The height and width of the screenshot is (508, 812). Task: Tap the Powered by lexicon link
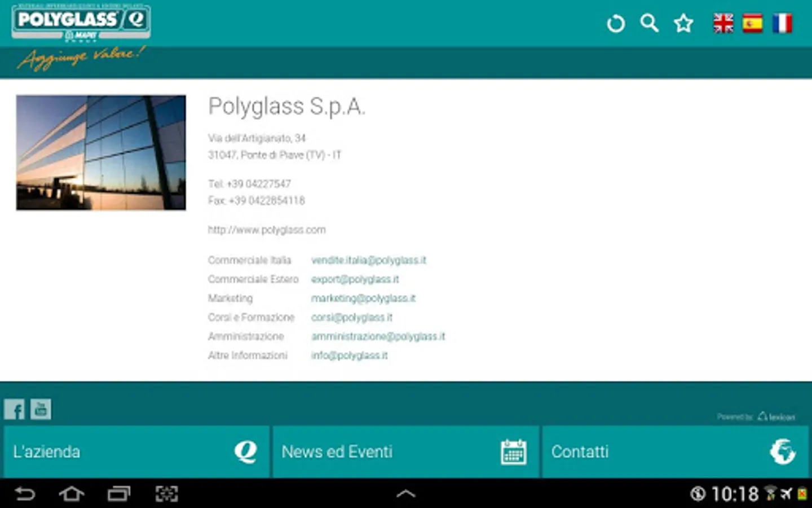point(756,417)
